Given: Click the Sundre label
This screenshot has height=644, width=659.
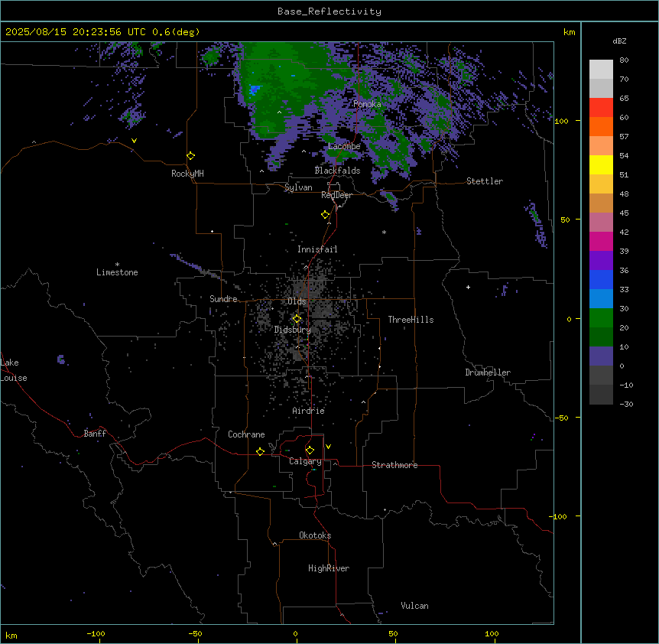Looking at the screenshot, I should pos(223,299).
